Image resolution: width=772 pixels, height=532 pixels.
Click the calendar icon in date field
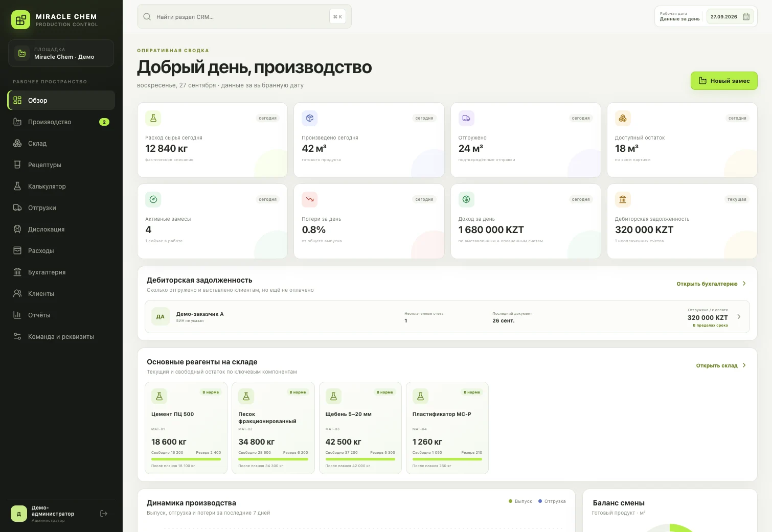pos(746,17)
